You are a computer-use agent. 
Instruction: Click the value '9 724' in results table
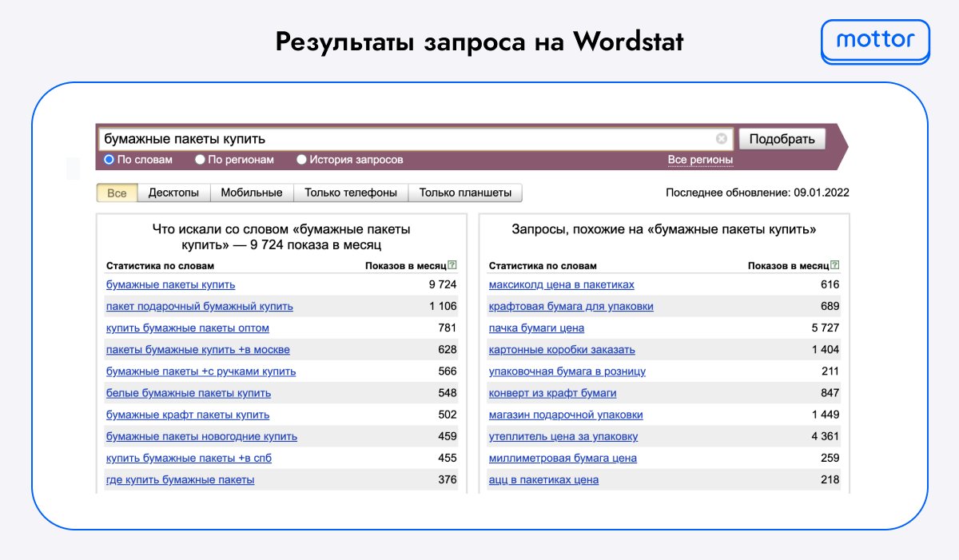(443, 284)
